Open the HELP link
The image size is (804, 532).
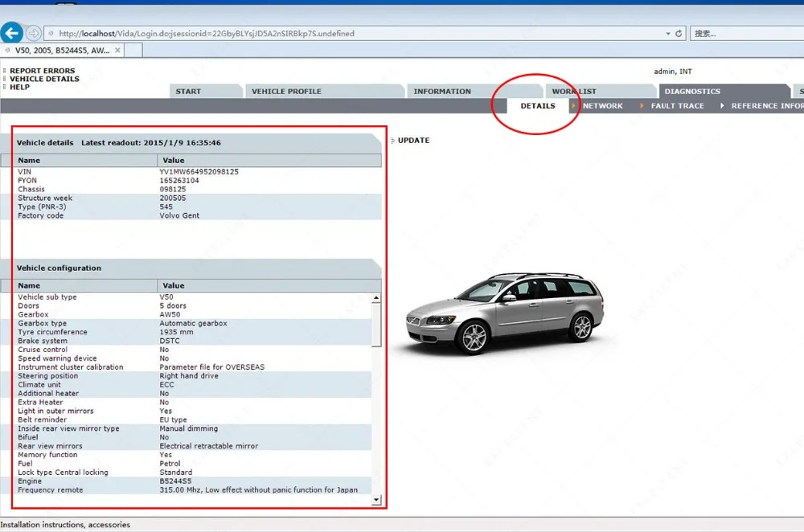pyautogui.click(x=19, y=87)
